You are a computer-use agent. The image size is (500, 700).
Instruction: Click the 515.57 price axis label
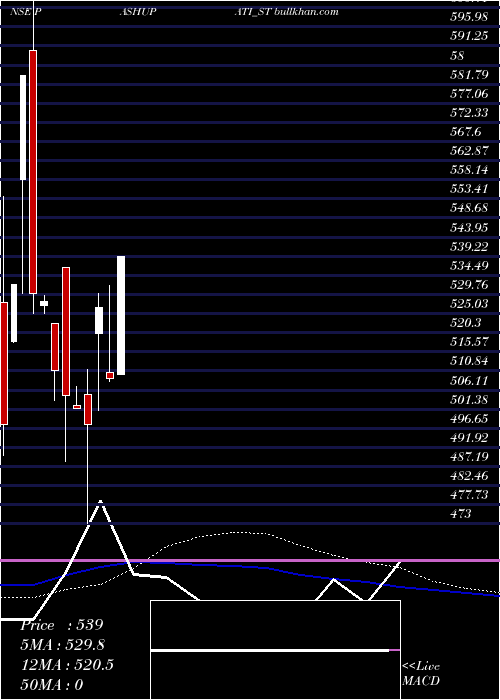(x=469, y=342)
